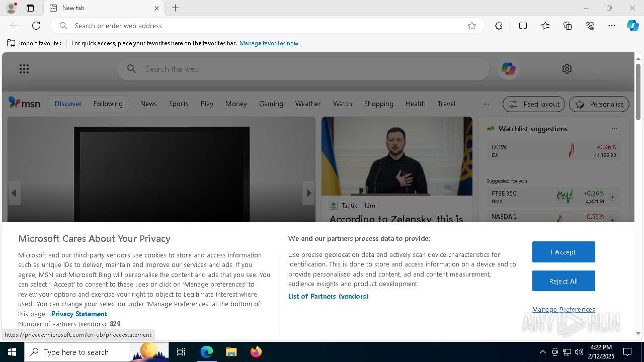Refresh the page
This screenshot has height=362, width=644.
(36, 26)
